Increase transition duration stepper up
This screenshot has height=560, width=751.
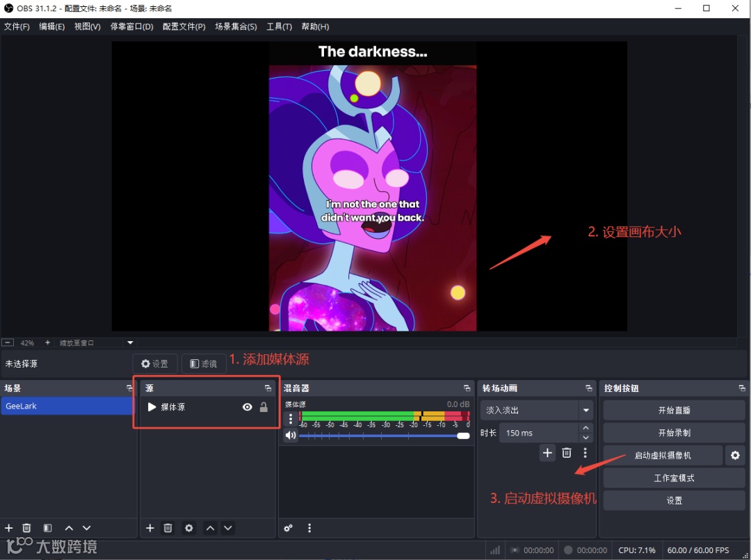pos(586,427)
